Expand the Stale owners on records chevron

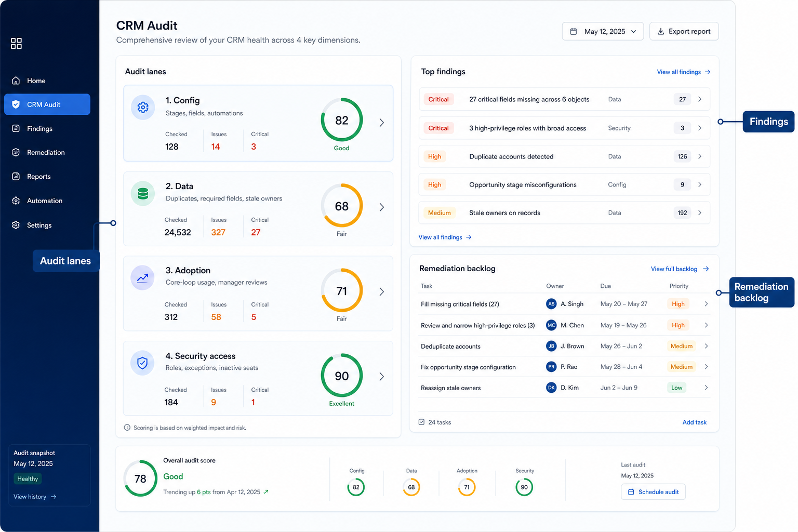(x=700, y=212)
